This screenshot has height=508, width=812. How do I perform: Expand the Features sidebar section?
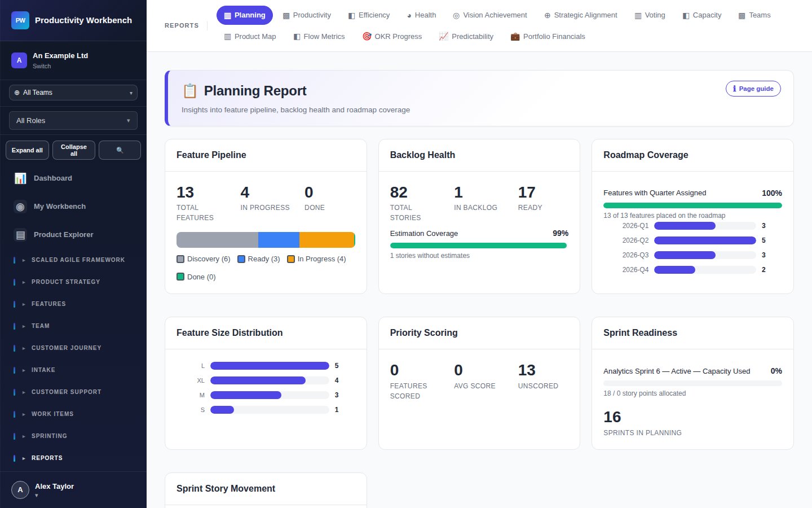[x=73, y=304]
